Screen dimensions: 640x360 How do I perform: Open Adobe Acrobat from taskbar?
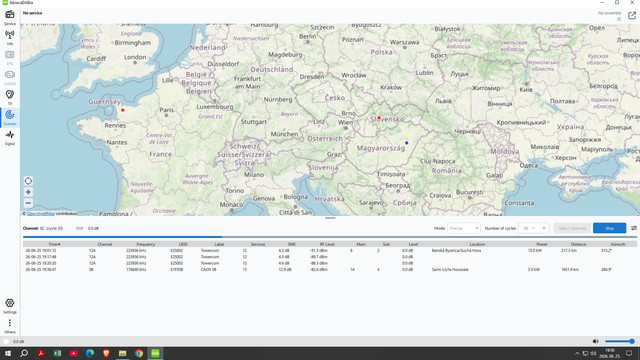point(41,353)
